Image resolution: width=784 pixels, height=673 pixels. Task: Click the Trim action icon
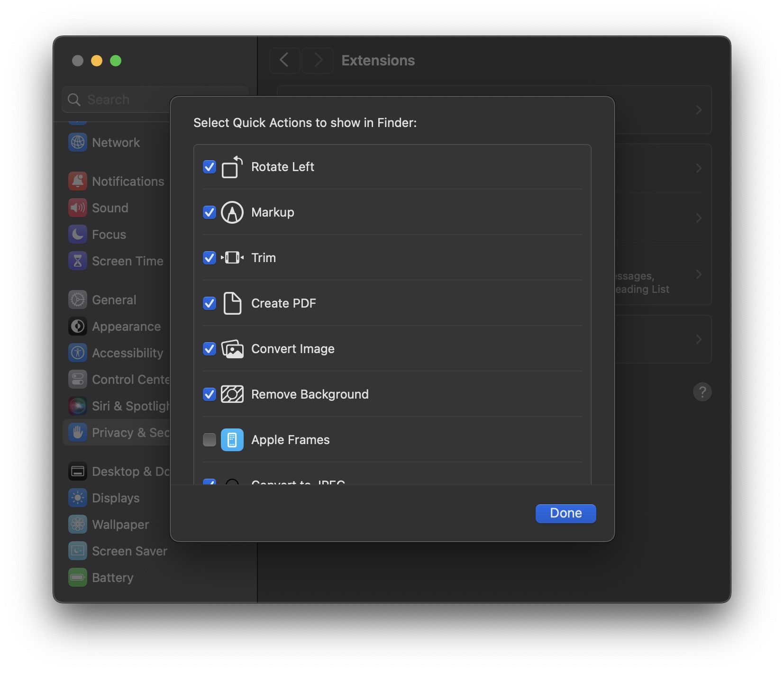click(x=232, y=258)
